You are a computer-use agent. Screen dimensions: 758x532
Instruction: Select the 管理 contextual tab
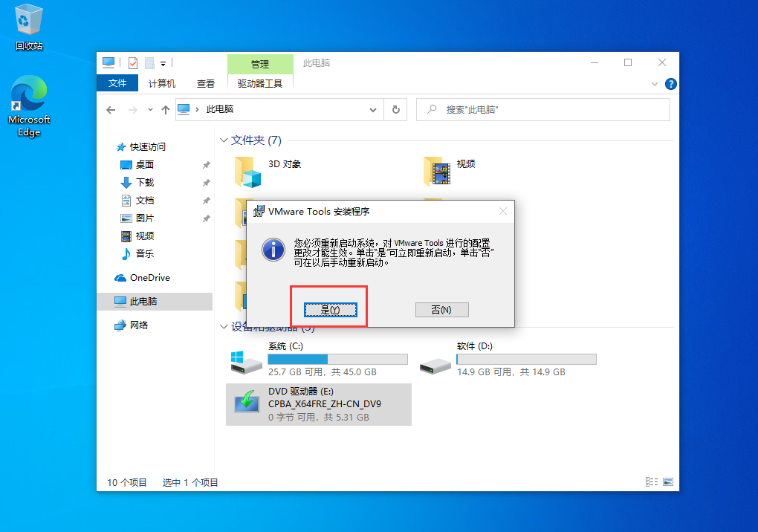(260, 64)
